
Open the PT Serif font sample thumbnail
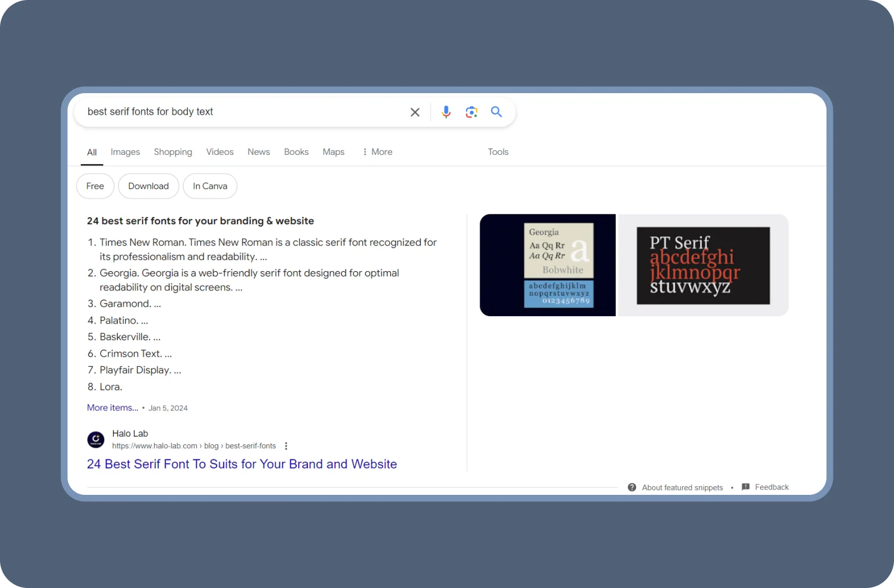tap(703, 265)
